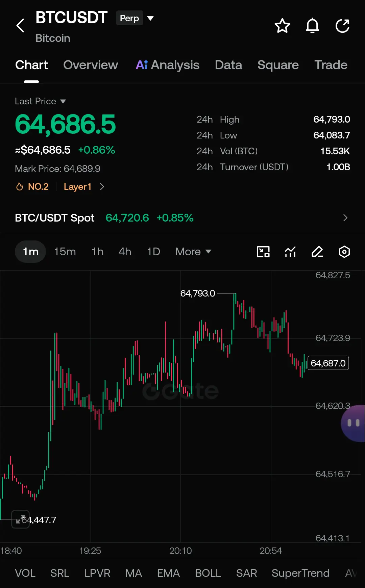This screenshot has height=588, width=365.
Task: Tap the BTCUSDT pair title
Action: point(71,18)
